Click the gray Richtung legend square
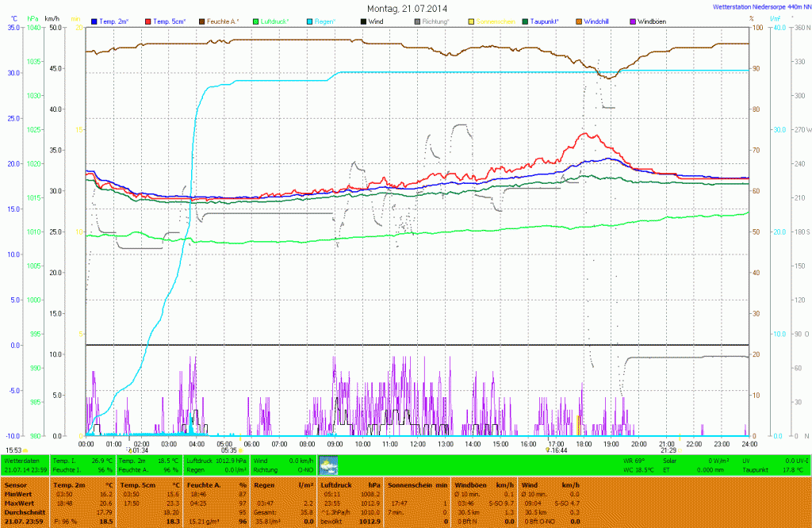812x528 pixels. coord(417,21)
